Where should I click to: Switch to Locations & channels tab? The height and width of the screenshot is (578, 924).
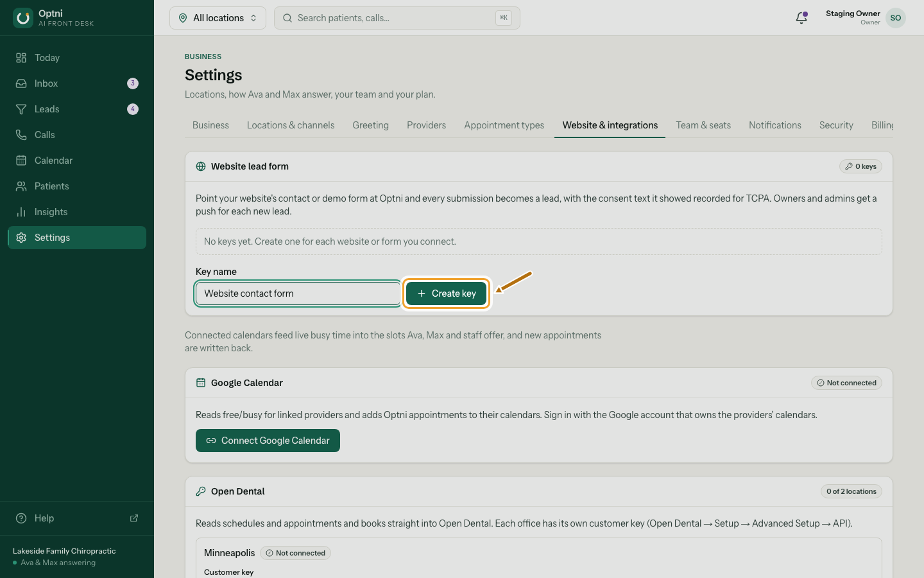pyautogui.click(x=291, y=125)
